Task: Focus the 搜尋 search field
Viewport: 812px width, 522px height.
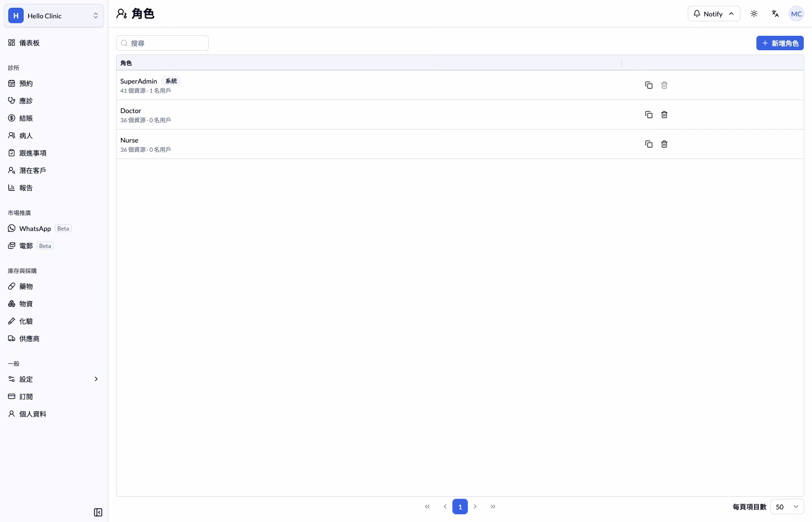Action: (162, 43)
